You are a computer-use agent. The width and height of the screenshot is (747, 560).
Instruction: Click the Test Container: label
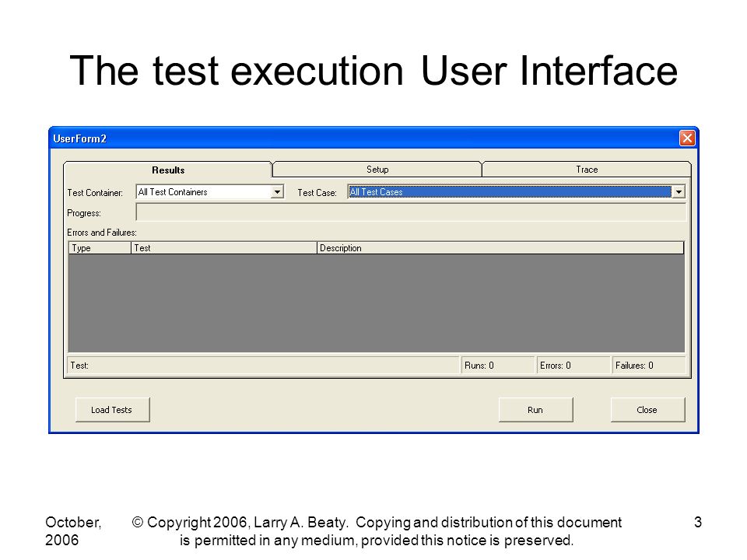point(95,192)
